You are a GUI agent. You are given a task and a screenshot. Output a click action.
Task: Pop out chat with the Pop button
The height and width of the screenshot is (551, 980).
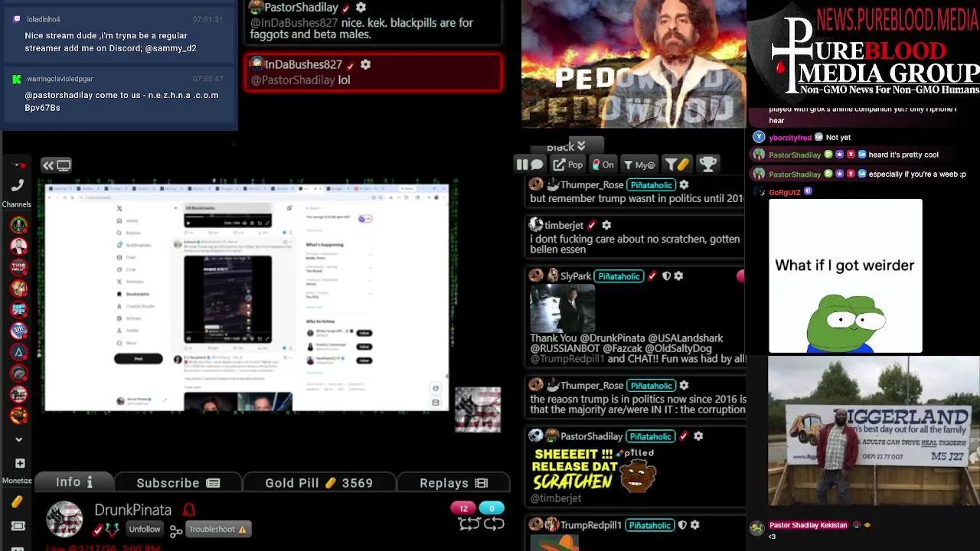pos(567,165)
